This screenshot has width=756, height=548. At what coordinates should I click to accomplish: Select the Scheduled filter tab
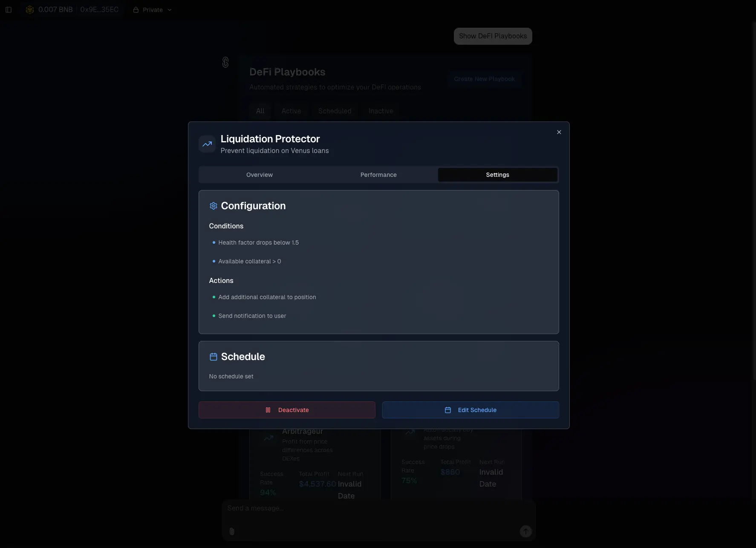click(335, 111)
